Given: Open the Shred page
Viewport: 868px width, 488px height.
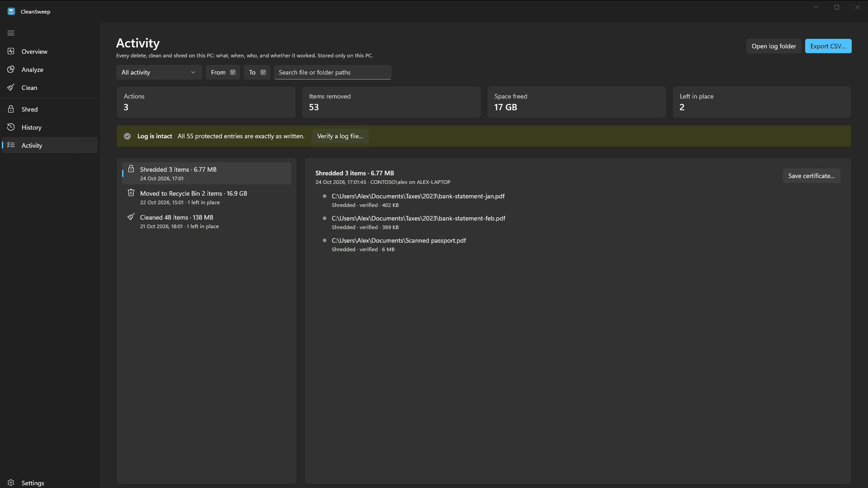Looking at the screenshot, I should click(50, 109).
